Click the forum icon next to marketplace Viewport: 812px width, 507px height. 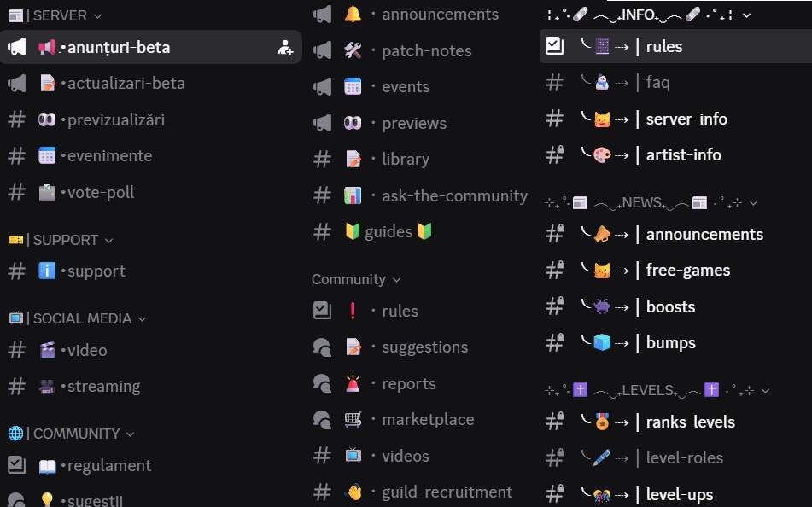click(322, 419)
